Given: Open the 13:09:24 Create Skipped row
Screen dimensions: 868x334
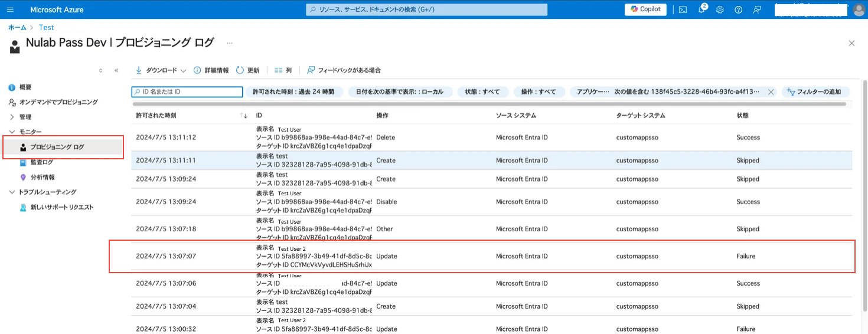Looking at the screenshot, I should coord(492,179).
